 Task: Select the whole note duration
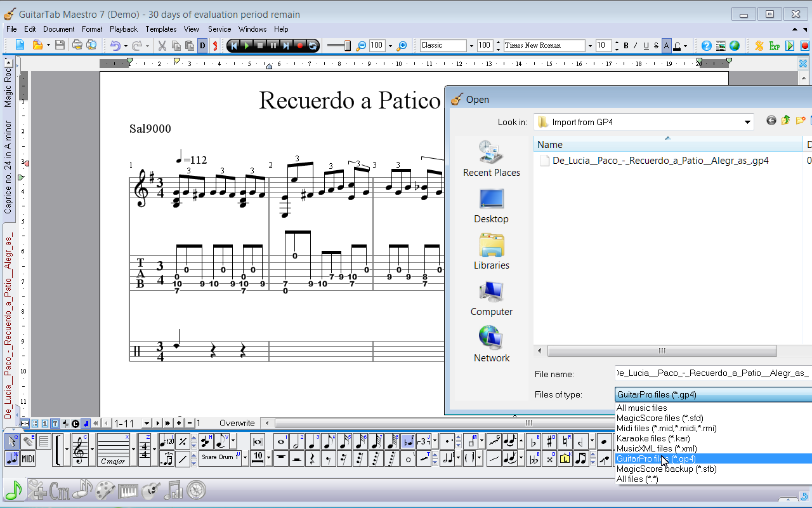click(x=282, y=441)
